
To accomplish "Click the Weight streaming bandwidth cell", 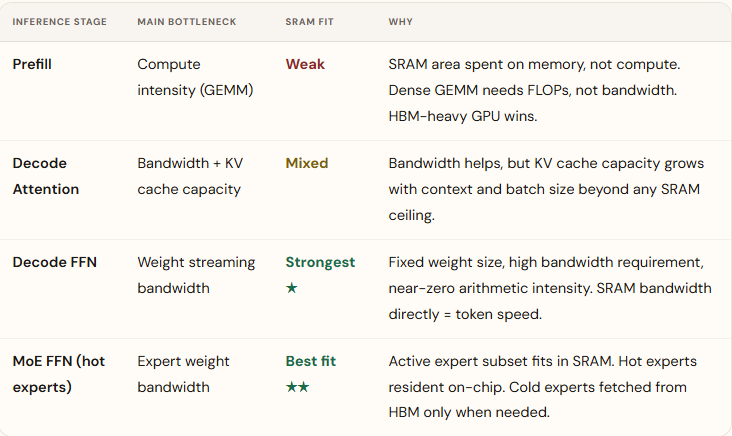I will [x=196, y=275].
